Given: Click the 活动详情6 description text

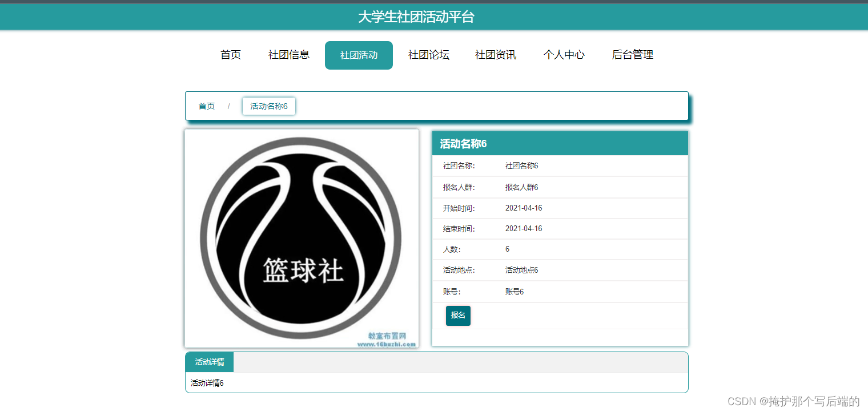Looking at the screenshot, I should coord(207,383).
